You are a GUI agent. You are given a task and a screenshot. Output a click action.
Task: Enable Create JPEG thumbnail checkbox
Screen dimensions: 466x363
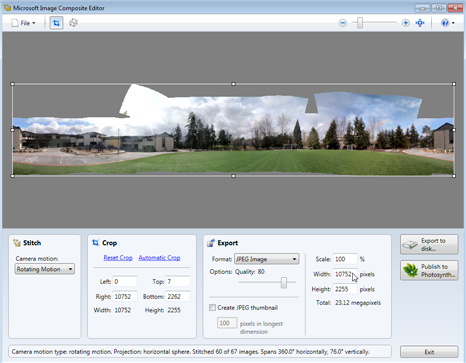click(212, 307)
